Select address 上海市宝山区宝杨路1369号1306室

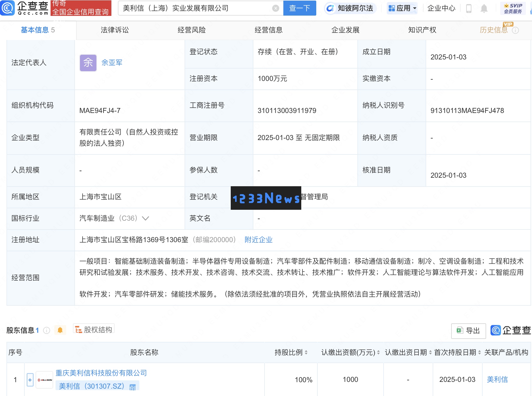click(x=134, y=240)
